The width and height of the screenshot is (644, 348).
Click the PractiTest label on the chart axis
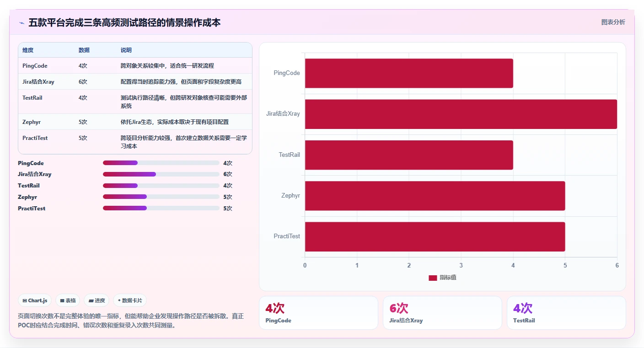(x=287, y=236)
